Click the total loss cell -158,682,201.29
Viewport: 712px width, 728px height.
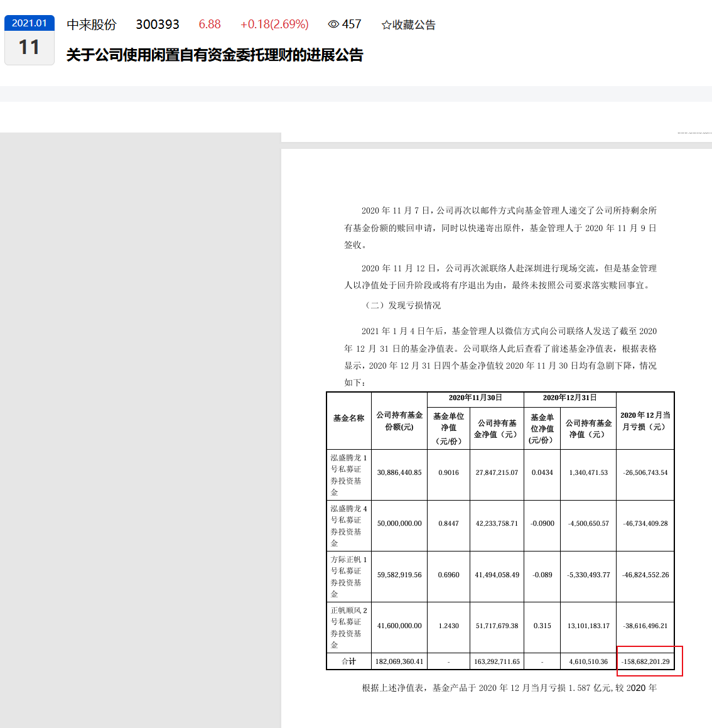(645, 661)
